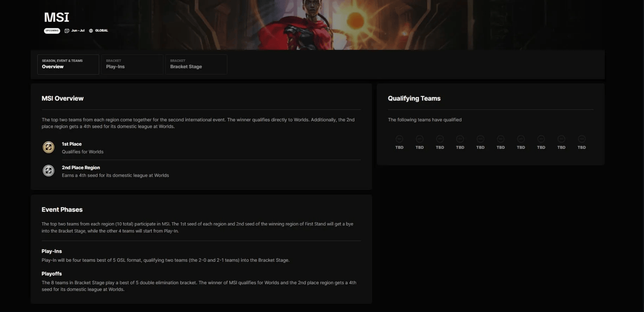Click the calendar icon beside Jun – Jul
This screenshot has height=312, width=644.
click(67, 31)
